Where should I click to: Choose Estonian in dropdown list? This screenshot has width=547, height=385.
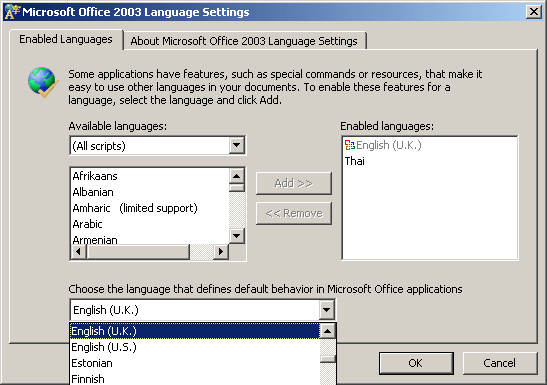click(x=195, y=363)
